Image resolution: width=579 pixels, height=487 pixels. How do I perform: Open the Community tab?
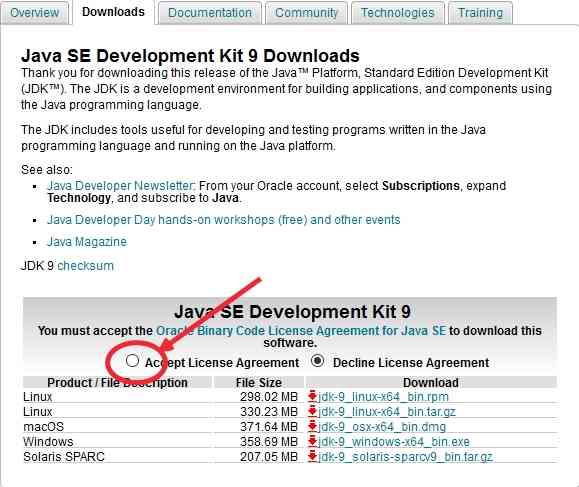click(306, 13)
